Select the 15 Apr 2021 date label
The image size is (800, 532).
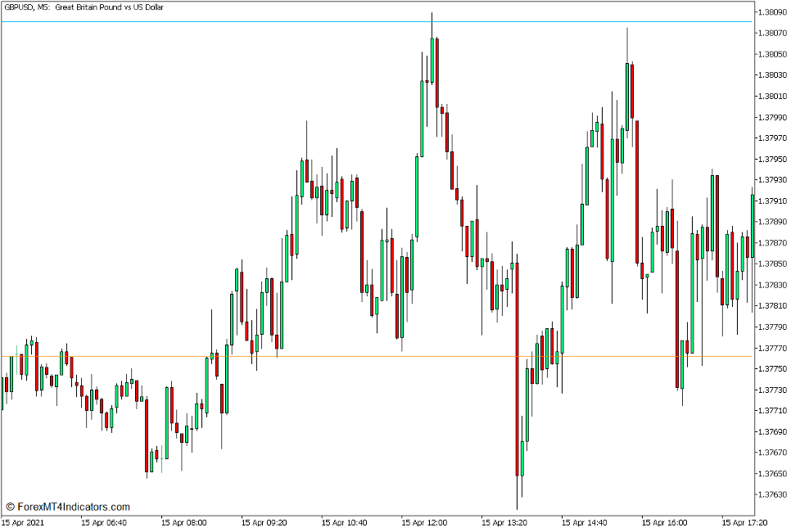point(24,521)
